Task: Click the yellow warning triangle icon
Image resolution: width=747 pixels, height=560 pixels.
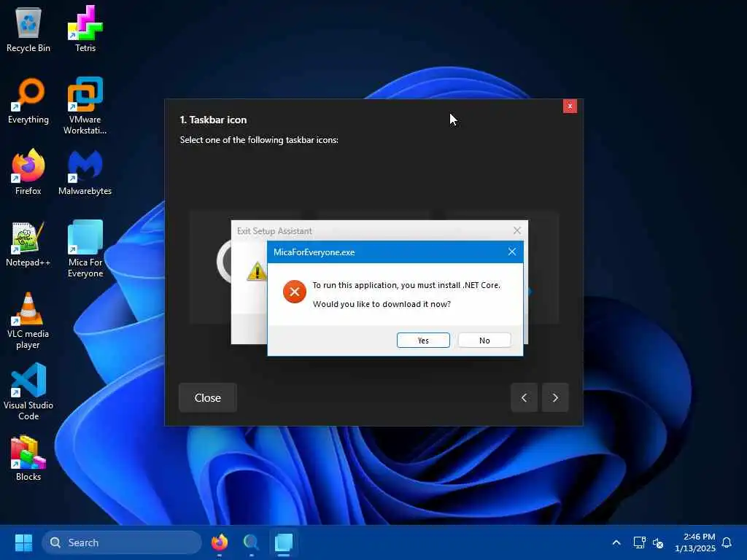Action: pos(256,271)
